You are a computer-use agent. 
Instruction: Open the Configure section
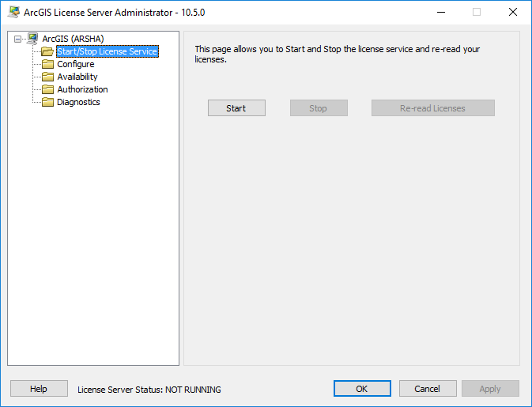(x=76, y=64)
